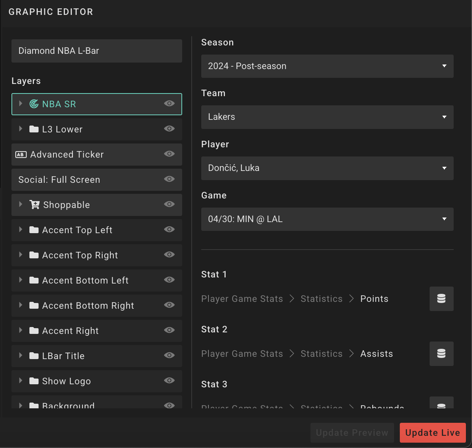
Task: Open the Player dropdown showing Dončić, Luka
Action: (x=327, y=168)
